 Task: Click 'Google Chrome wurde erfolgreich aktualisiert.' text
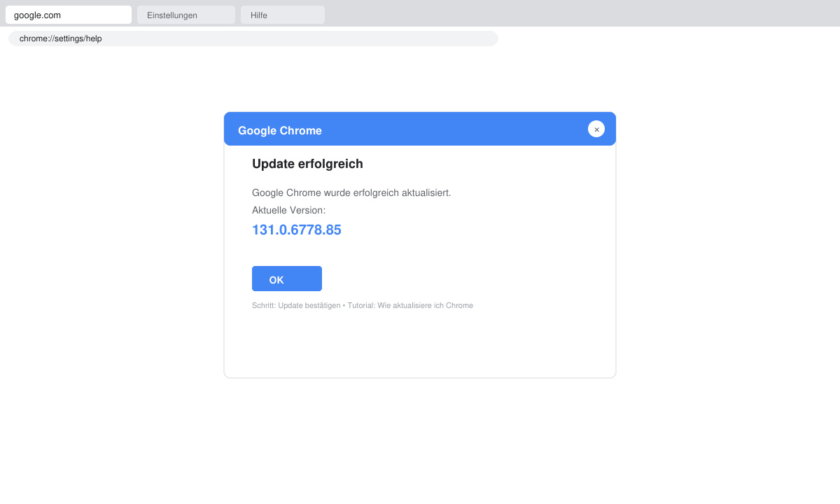click(351, 192)
